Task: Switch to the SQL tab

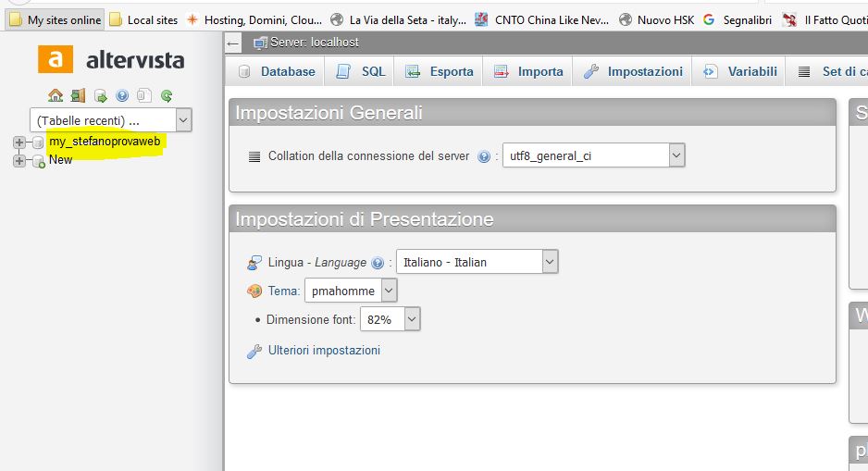Action: click(360, 71)
